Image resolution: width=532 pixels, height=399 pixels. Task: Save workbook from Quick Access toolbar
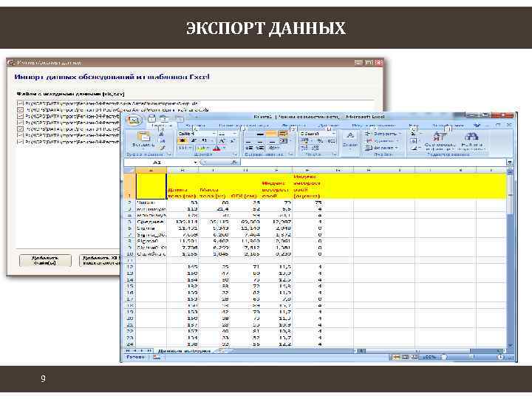pos(151,118)
